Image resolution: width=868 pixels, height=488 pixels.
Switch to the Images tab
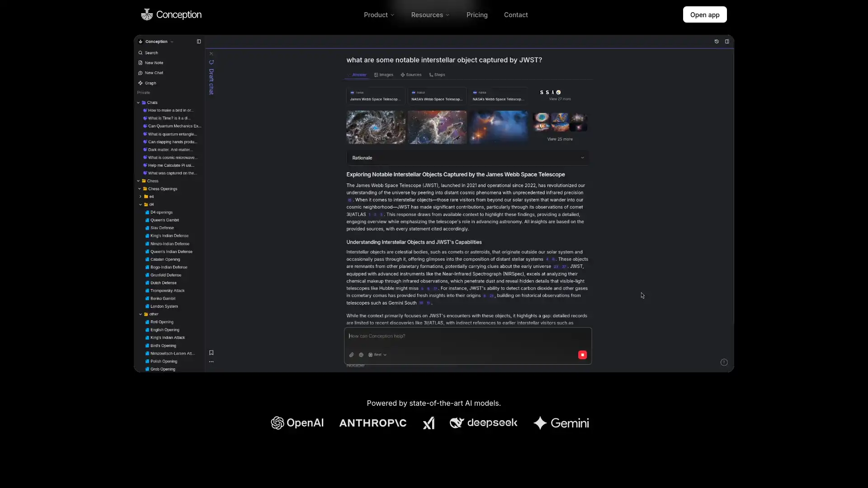[x=384, y=75]
